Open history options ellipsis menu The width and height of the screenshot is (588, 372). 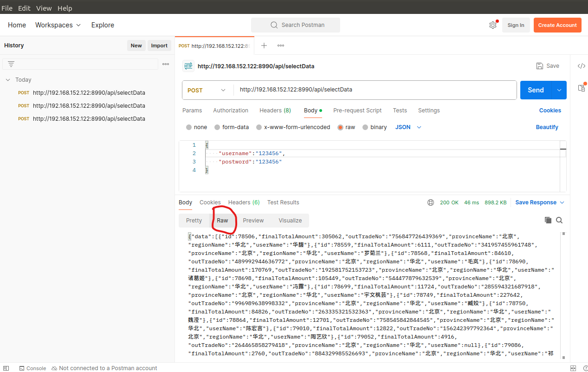166,64
